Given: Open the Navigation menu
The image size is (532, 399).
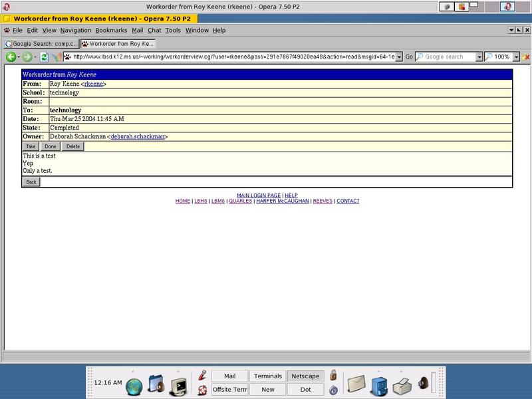Looking at the screenshot, I should click(76, 30).
